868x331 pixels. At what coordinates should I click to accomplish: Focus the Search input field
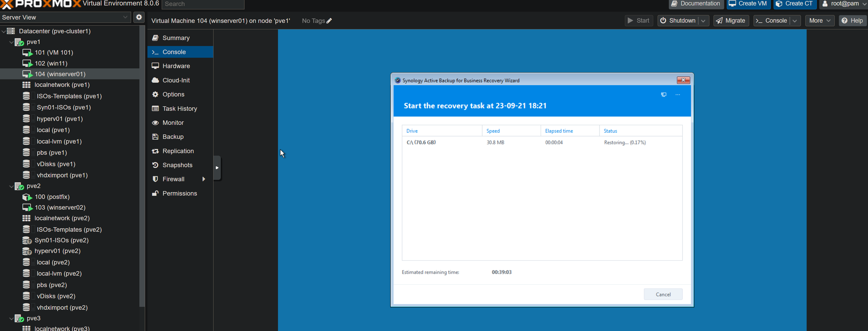pyautogui.click(x=203, y=4)
